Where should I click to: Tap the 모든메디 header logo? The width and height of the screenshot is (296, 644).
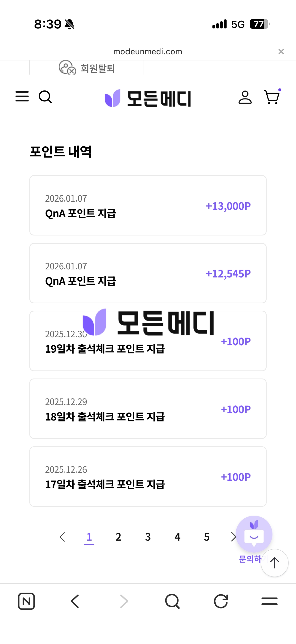(148, 98)
